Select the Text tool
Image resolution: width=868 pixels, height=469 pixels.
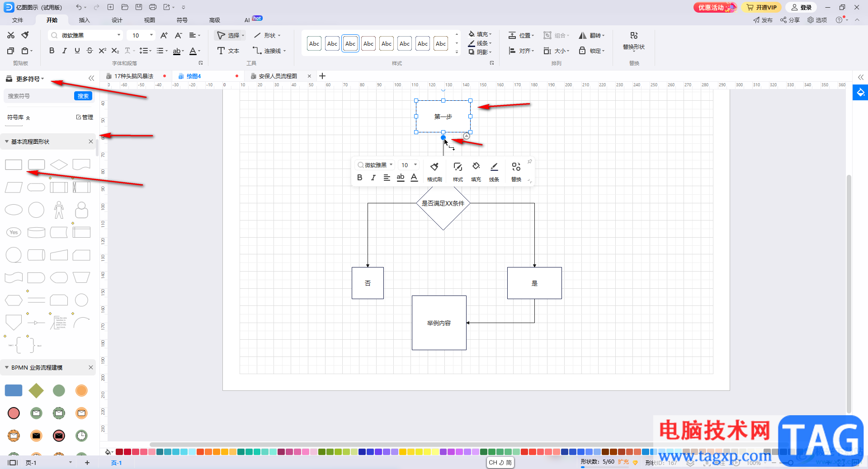point(228,51)
